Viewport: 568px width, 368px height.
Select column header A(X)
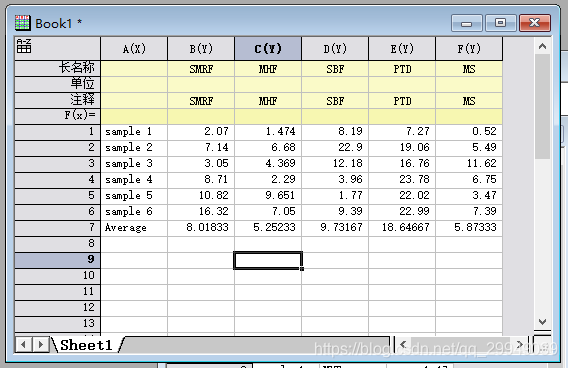click(x=134, y=49)
